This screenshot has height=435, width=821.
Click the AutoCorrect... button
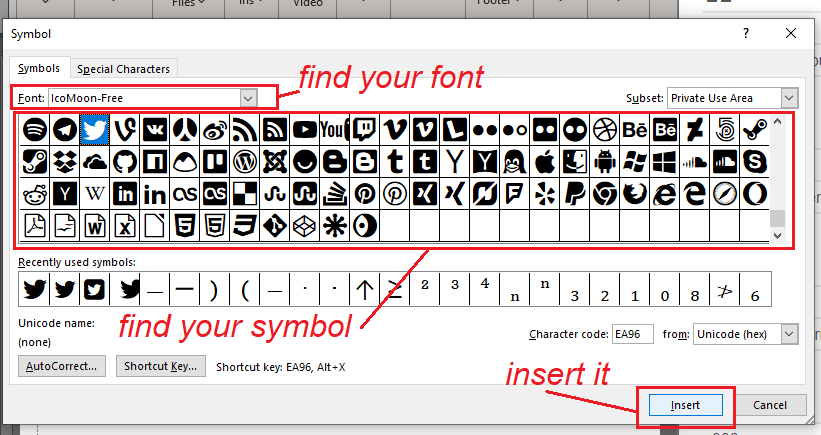(x=62, y=366)
